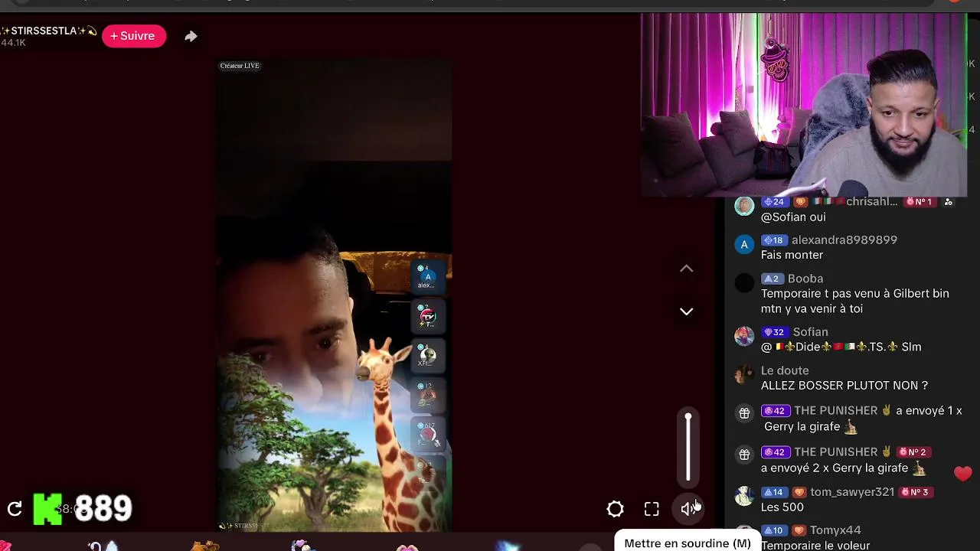Click the N°2 rank badge on THE PUNISHER
Screen dimensions: 980x551
[x=913, y=452]
